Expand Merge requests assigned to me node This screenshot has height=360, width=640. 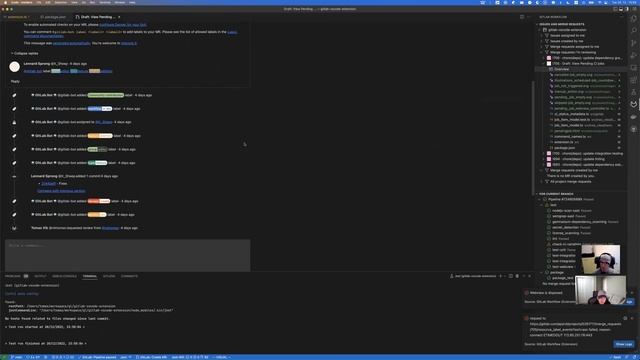coord(542,47)
